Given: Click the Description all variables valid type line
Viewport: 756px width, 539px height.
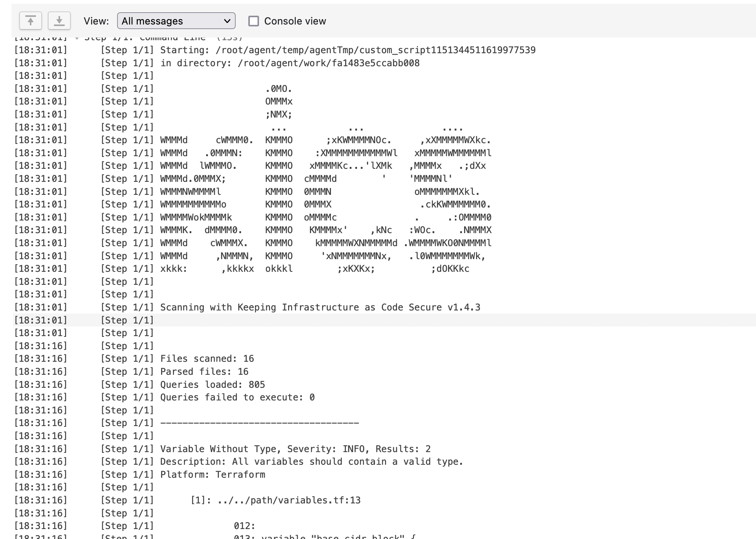Looking at the screenshot, I should point(311,462).
